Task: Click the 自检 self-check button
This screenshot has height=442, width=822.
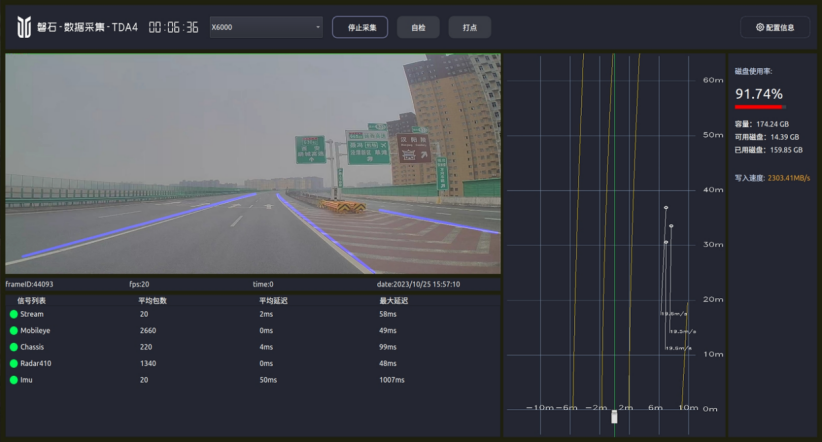Action: 417,27
